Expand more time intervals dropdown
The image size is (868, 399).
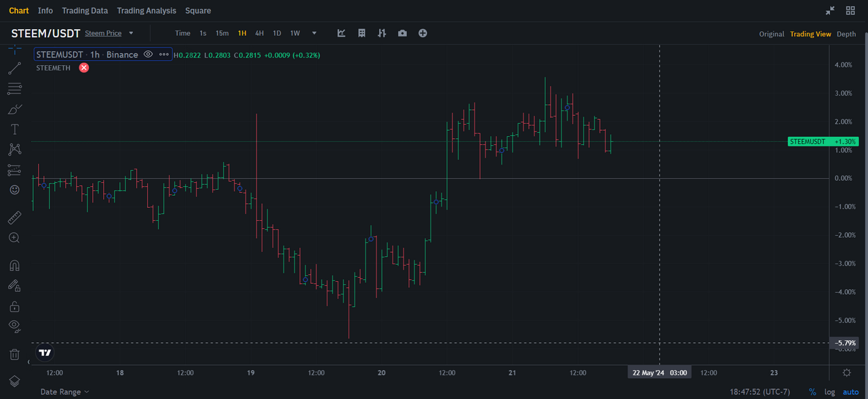[314, 33]
